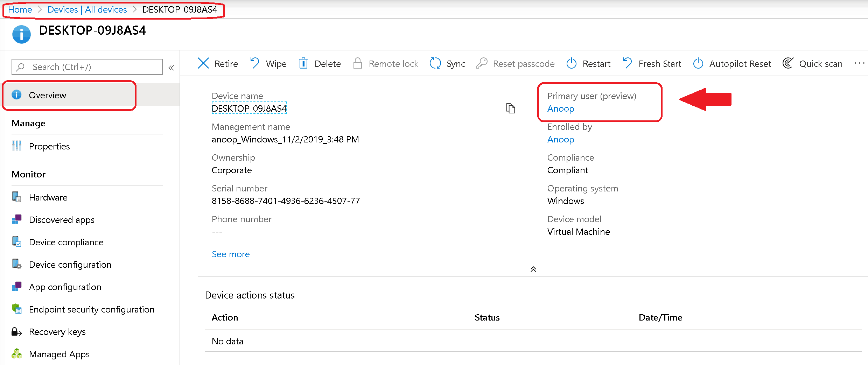Click the Device configuration gear icon

[16, 264]
